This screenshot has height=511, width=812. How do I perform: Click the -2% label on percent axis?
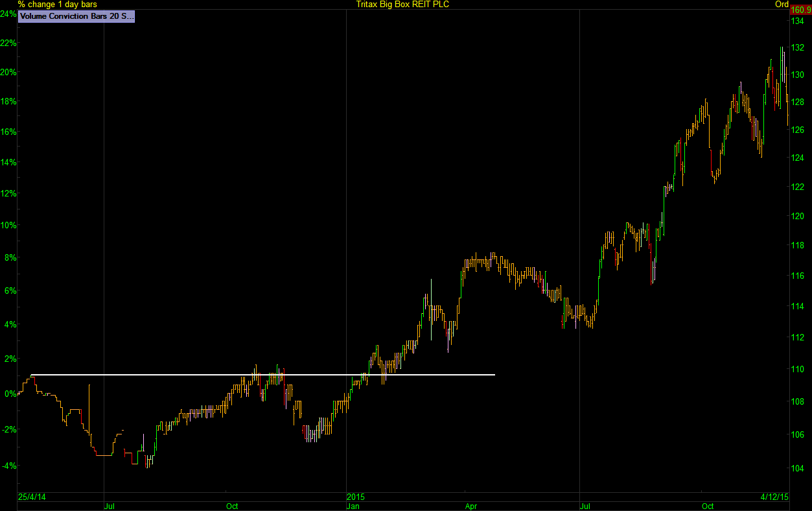(x=9, y=429)
